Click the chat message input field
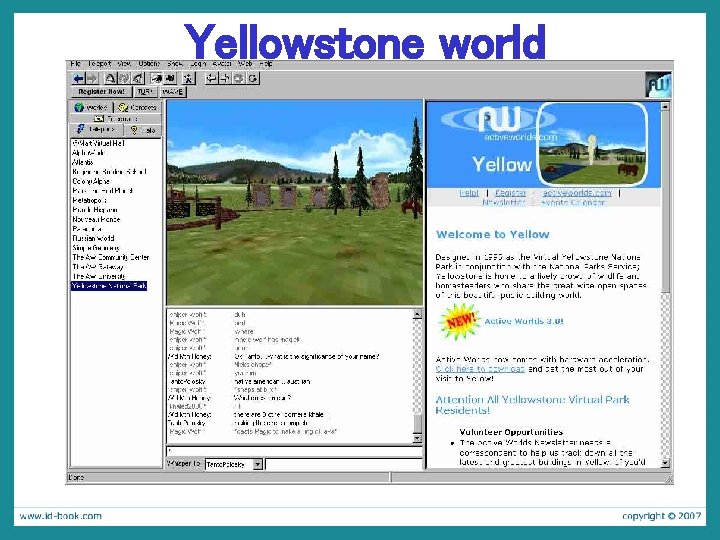Screen dimensions: 720x540 [x=294, y=451]
